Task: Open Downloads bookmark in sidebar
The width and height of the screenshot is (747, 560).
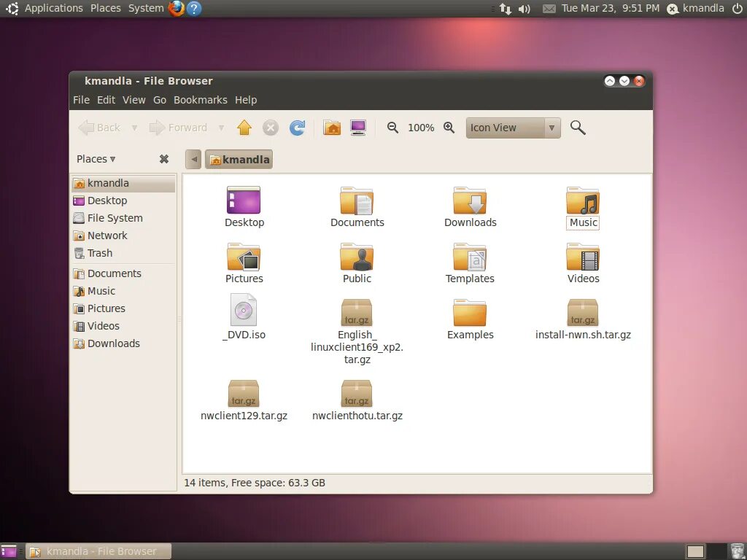Action: click(123, 344)
